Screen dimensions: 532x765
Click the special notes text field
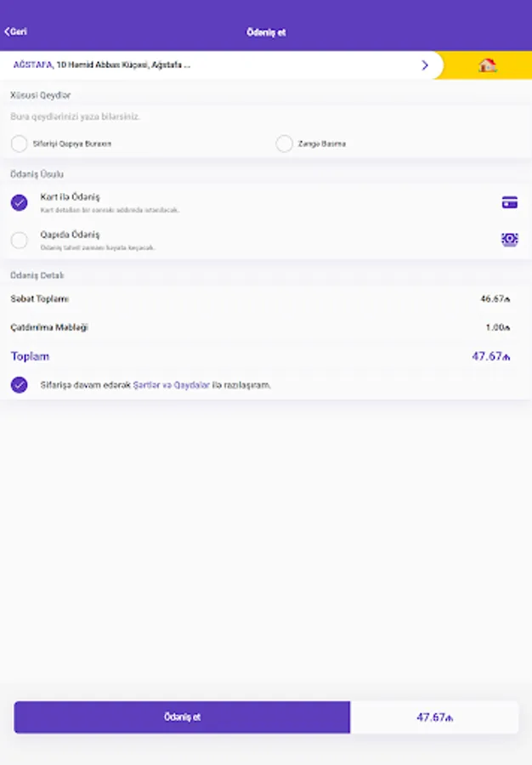click(x=266, y=116)
